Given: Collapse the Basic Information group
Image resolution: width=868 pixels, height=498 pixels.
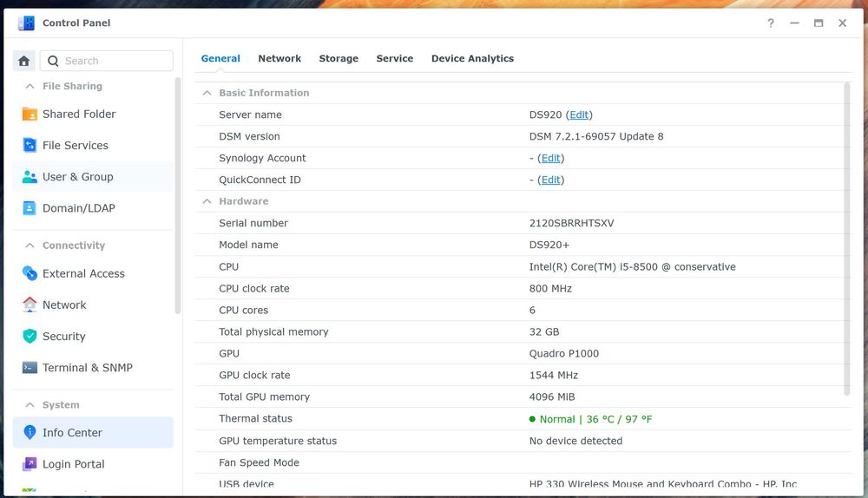Looking at the screenshot, I should tap(207, 93).
